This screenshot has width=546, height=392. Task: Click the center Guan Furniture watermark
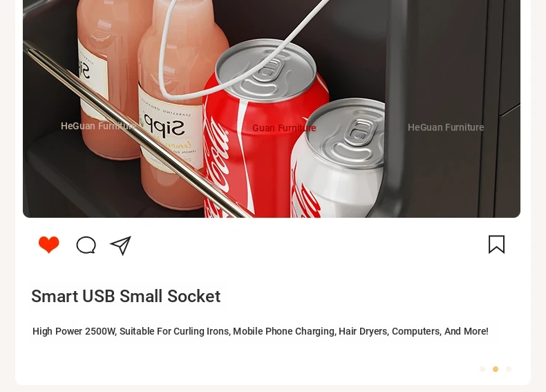pos(284,128)
